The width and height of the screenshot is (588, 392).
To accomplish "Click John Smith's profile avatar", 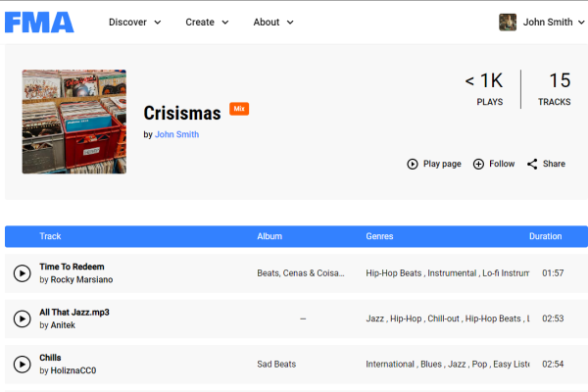I will pos(508,23).
